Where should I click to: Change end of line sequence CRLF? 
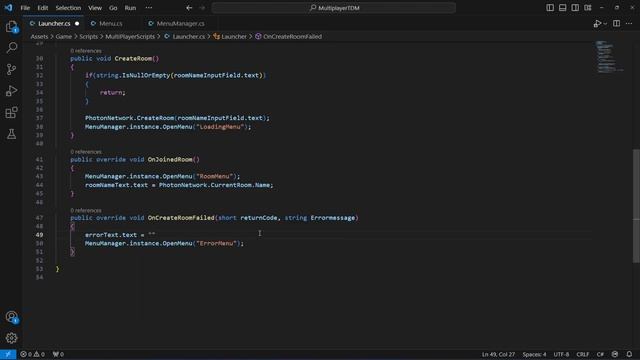click(582, 354)
